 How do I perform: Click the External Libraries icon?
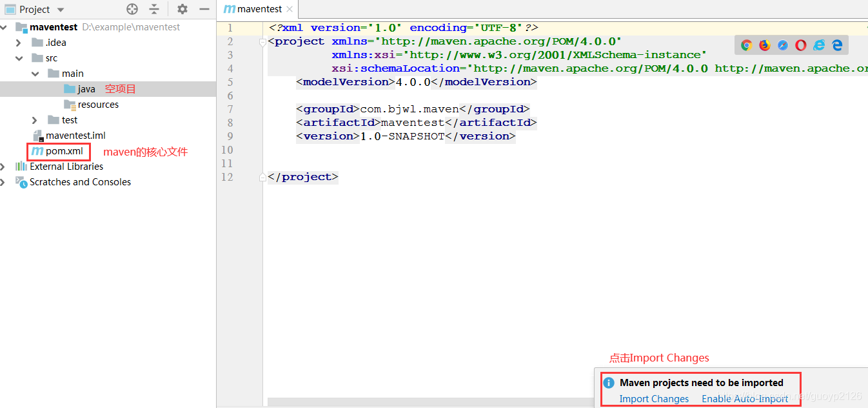click(x=21, y=167)
